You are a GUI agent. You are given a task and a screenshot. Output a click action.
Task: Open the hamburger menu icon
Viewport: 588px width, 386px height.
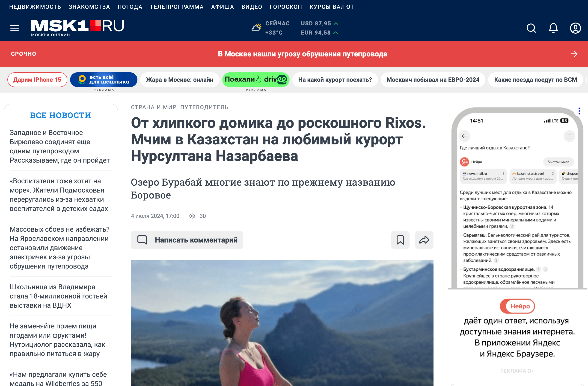coord(15,28)
